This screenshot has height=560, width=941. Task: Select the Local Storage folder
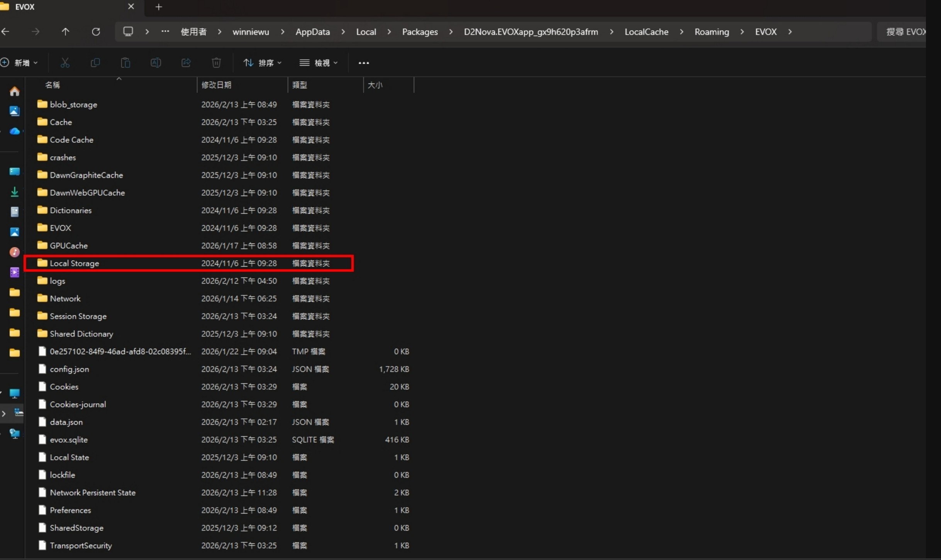point(75,263)
